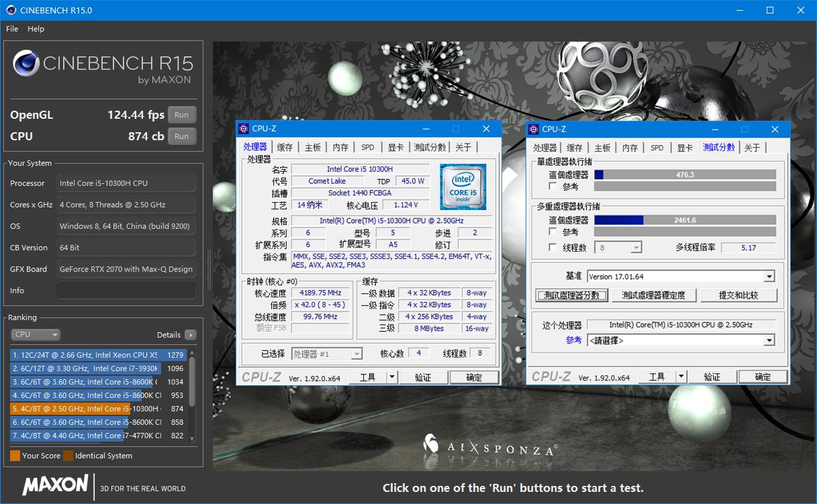The image size is (817, 504).
Task: Click the CPU Run button
Action: (181, 136)
